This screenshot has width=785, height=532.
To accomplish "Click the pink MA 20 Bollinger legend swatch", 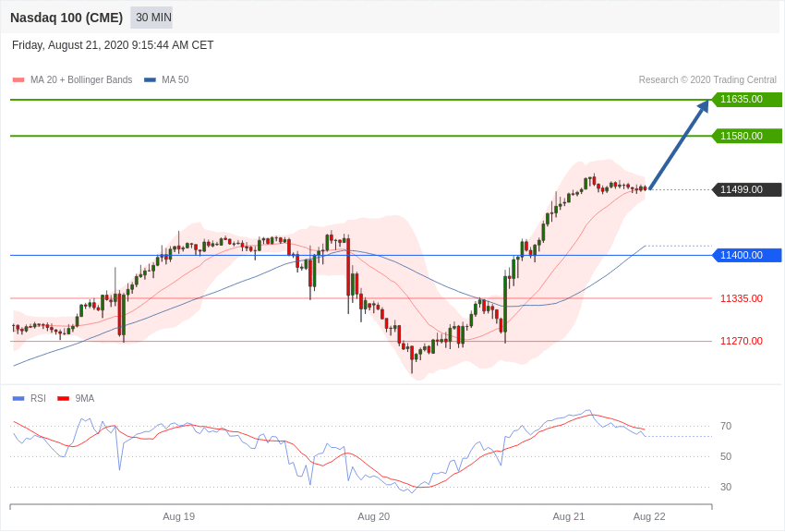I will [x=18, y=80].
